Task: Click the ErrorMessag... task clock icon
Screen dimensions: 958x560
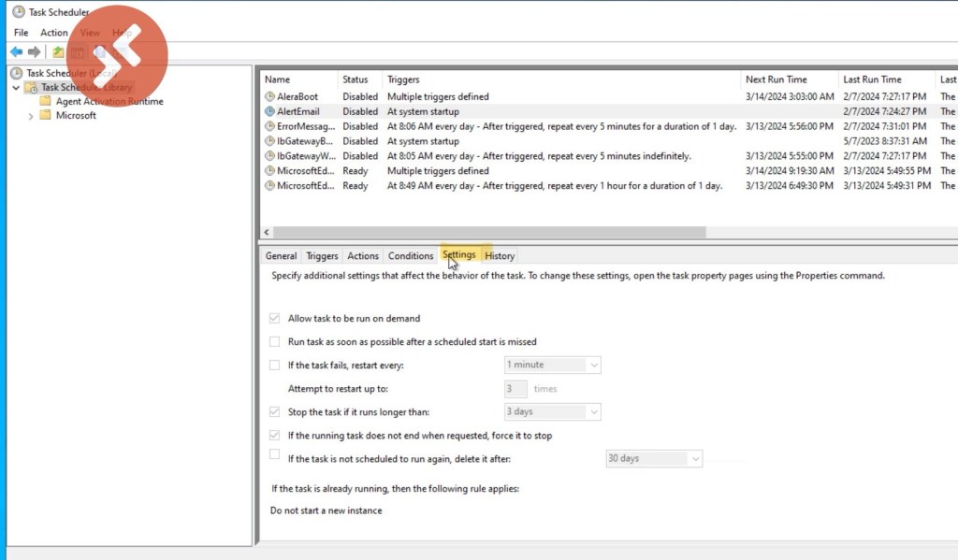Action: pos(270,126)
